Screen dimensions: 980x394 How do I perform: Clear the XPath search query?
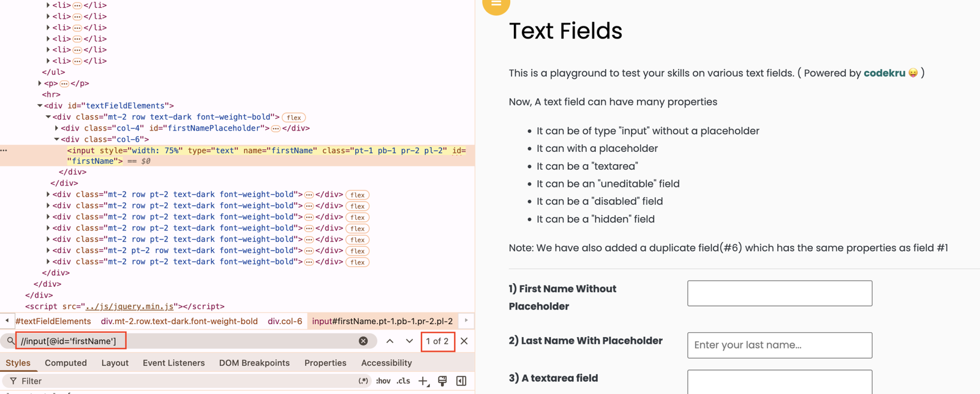tap(363, 341)
